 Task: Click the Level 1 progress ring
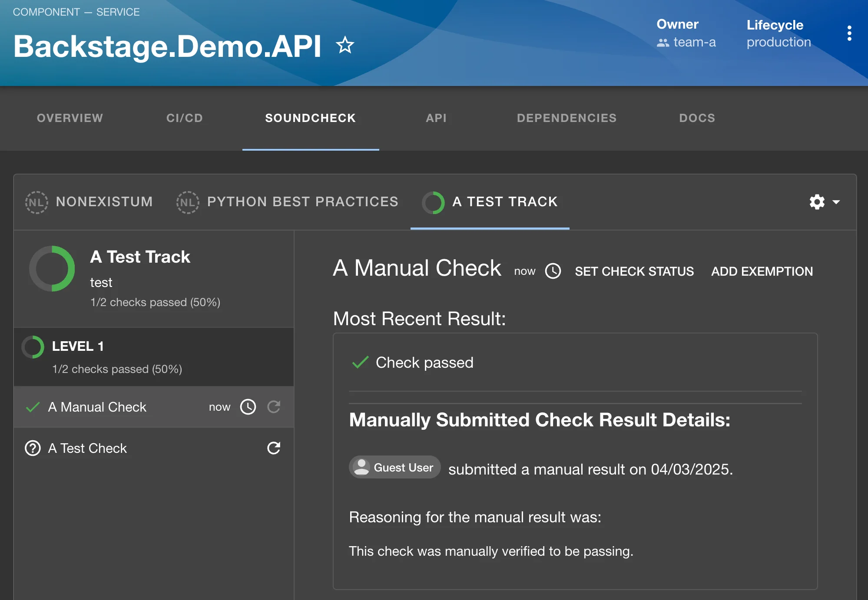[33, 347]
